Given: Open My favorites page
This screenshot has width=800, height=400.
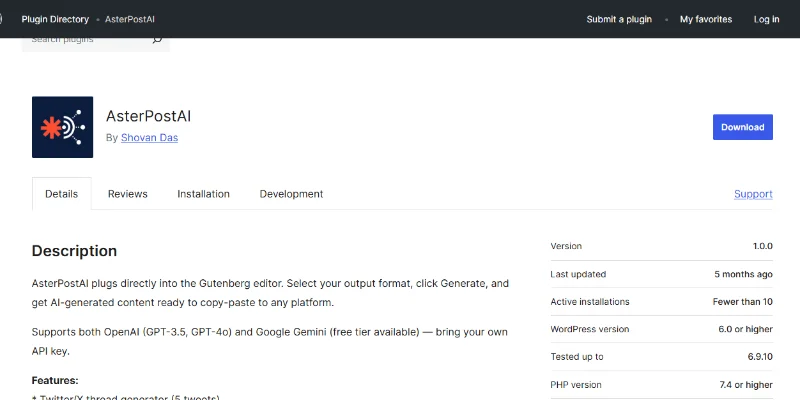Looking at the screenshot, I should pos(706,19).
